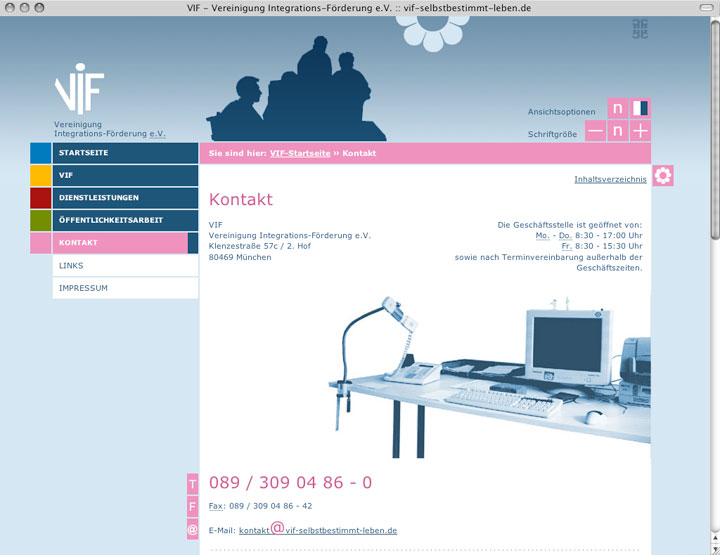Screen dimensions: 720x555
Task: Click the VIF-Startseite breadcrumb link
Action: [300, 153]
